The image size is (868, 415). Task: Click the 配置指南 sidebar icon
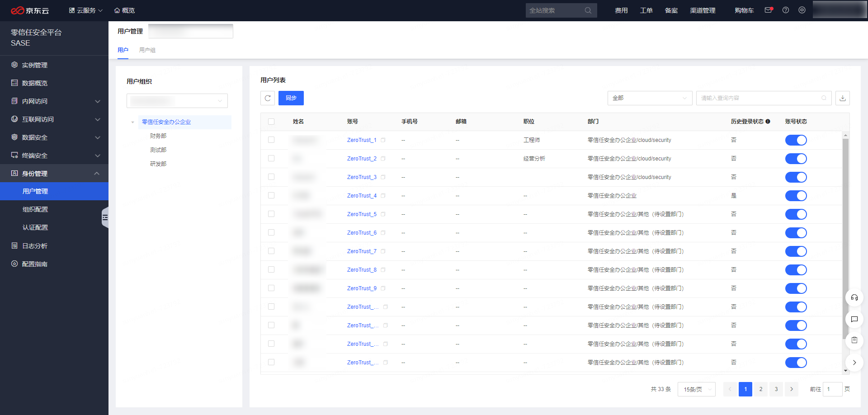14,264
